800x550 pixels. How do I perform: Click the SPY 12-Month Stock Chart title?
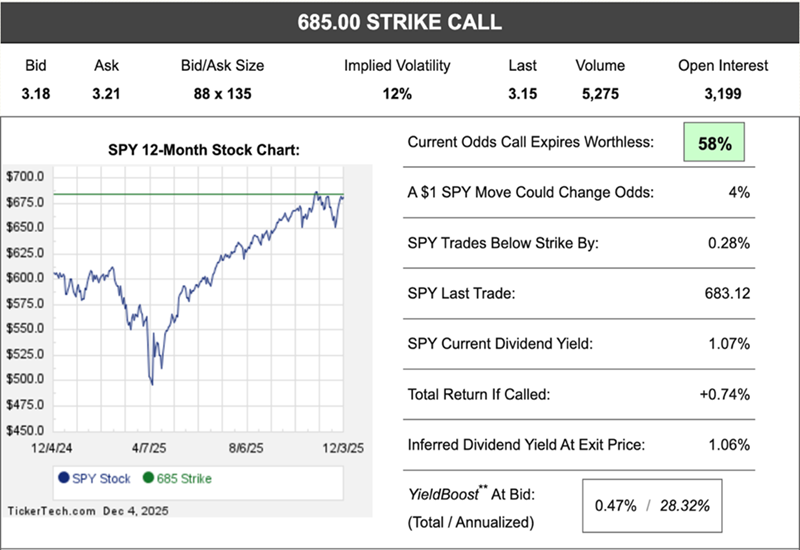(203, 151)
